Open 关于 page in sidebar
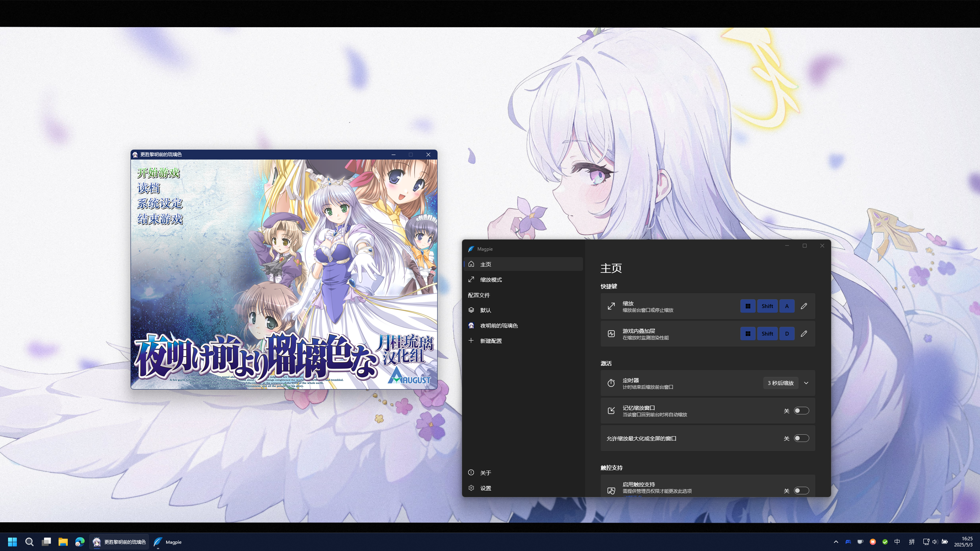Screen dimensions: 980x551 pos(485,473)
